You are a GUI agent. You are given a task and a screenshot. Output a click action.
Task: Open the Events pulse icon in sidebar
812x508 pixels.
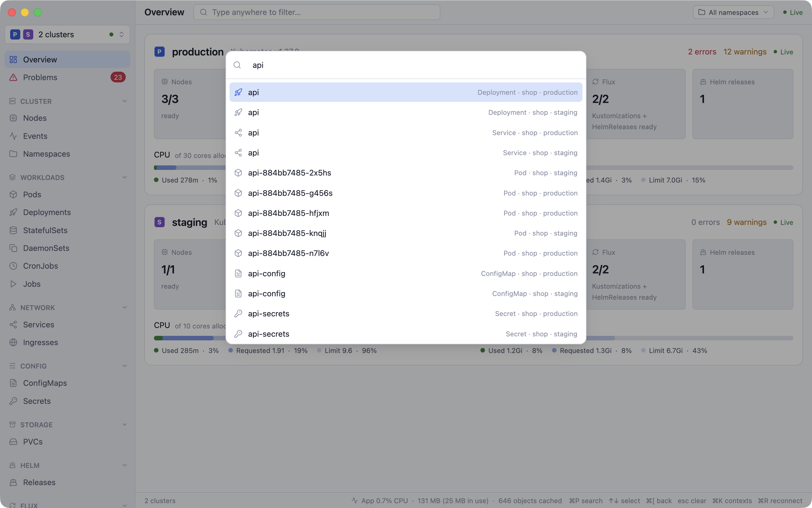coord(13,136)
